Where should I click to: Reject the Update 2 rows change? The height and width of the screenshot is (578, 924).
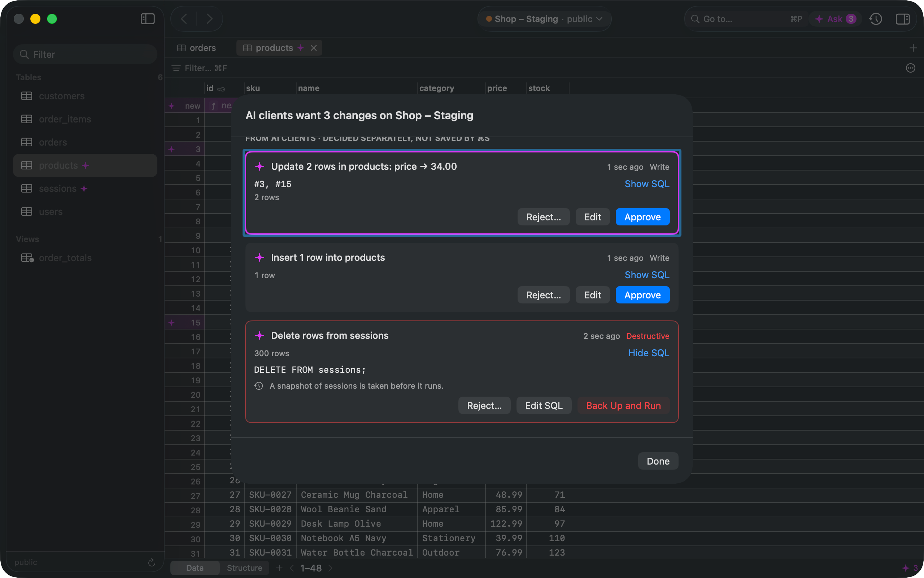543,217
